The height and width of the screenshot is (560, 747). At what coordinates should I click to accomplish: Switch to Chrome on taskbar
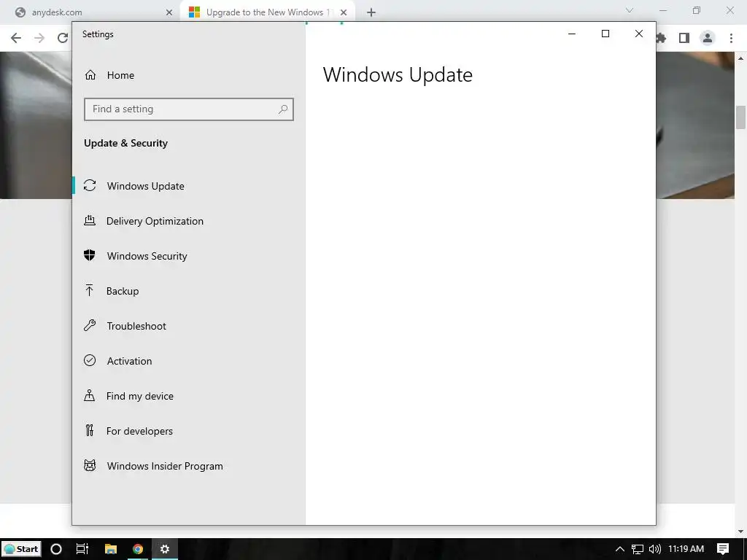[138, 549]
